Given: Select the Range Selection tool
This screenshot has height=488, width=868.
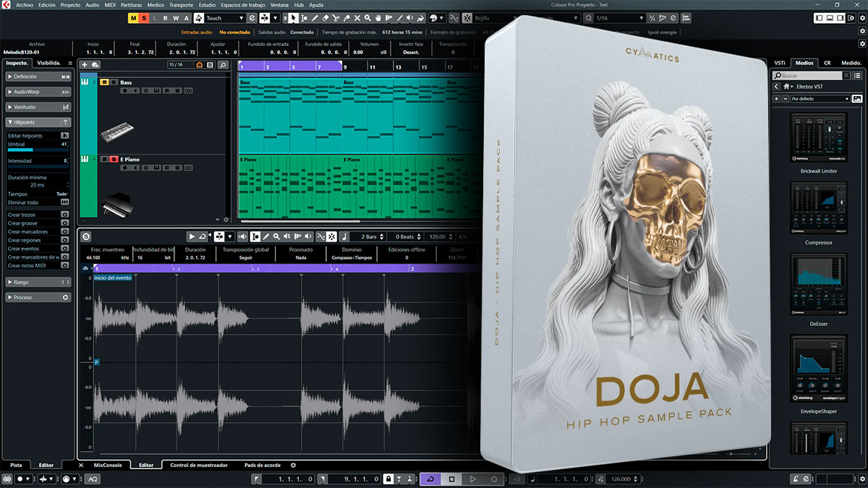Looking at the screenshot, I should tap(304, 17).
